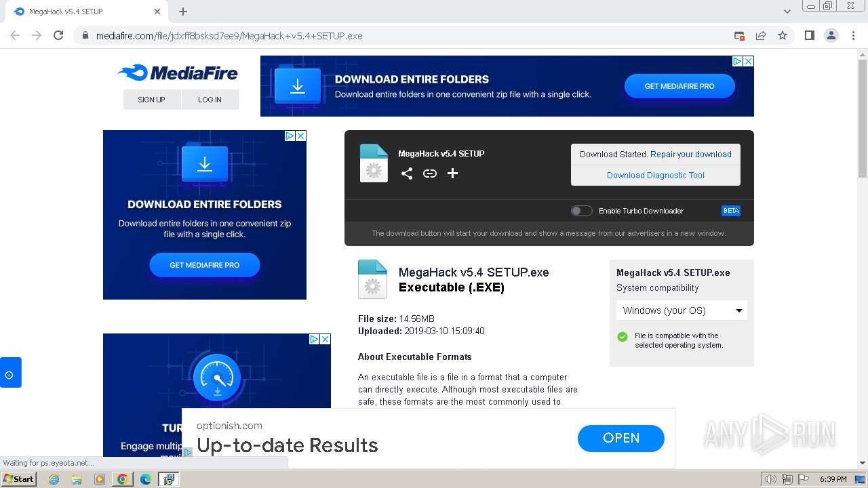The image size is (868, 488).
Task: Click GET MEDIAFIRE PRO in top banner
Action: tap(679, 86)
